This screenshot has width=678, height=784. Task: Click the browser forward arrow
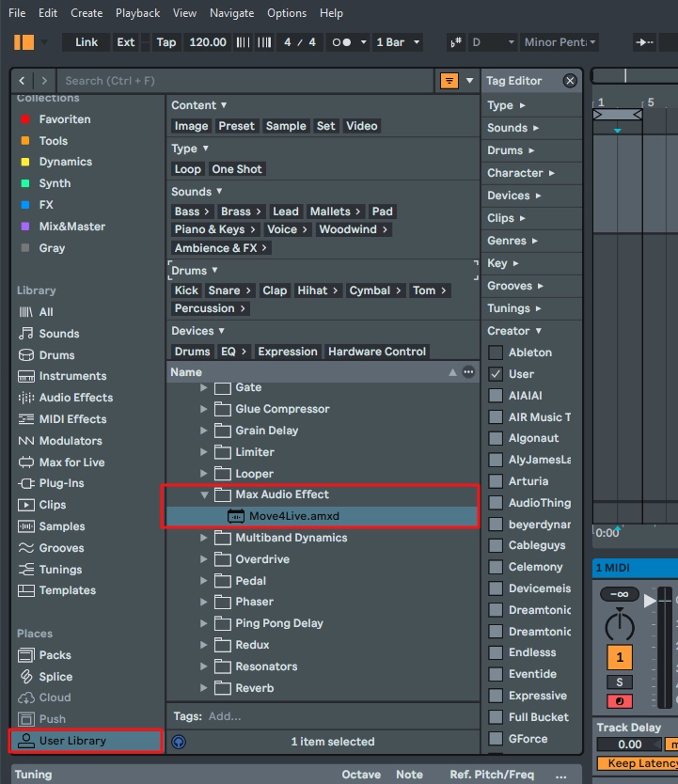click(x=44, y=81)
